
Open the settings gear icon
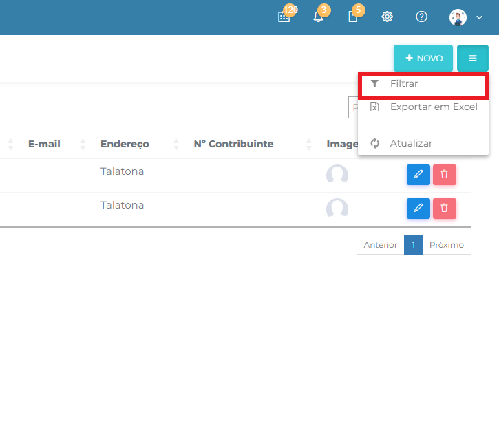pyautogui.click(x=387, y=17)
